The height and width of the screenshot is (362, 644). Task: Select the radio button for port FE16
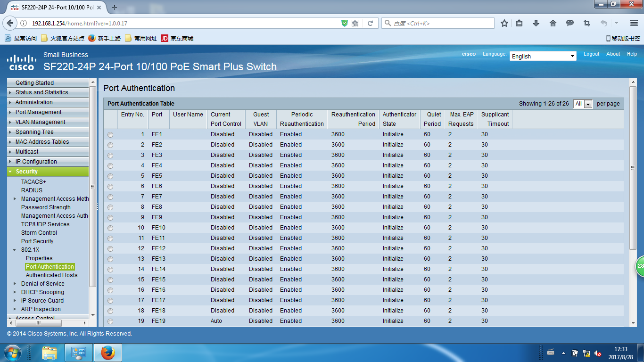[x=110, y=290]
